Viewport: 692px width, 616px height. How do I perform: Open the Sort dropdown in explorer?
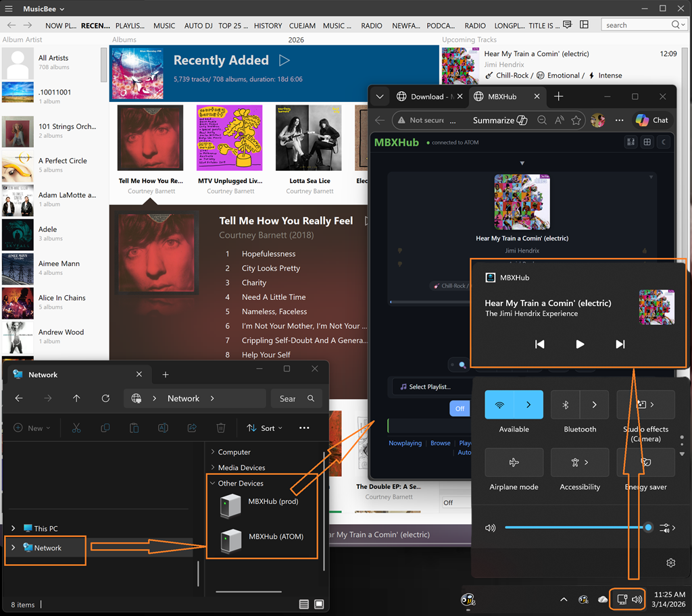coord(264,428)
